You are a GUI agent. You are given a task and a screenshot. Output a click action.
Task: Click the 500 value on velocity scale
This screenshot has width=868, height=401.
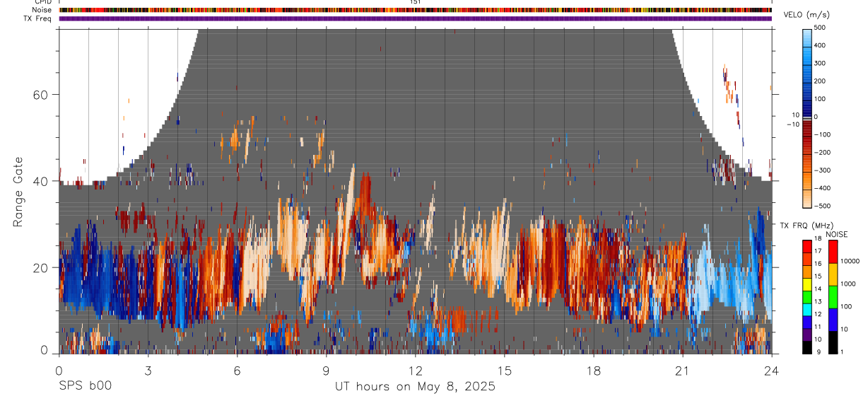[x=821, y=28]
